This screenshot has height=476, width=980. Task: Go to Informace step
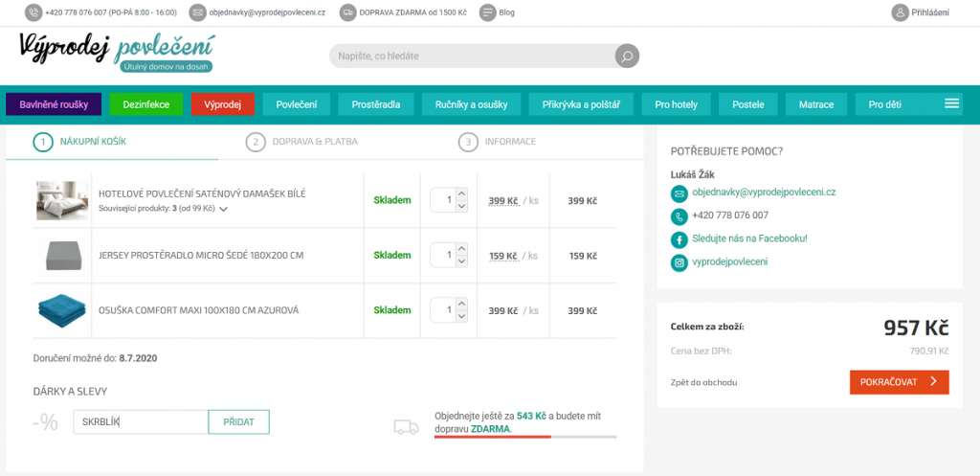498,142
